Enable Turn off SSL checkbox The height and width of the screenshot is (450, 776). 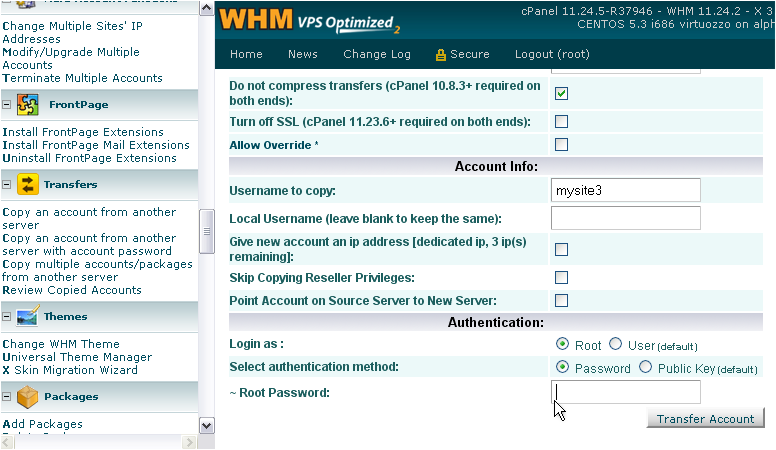tap(561, 121)
